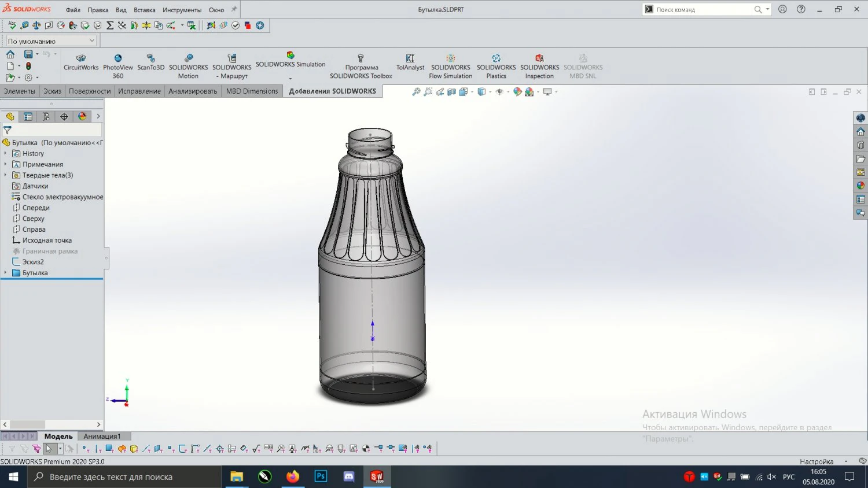Open the Options gear dropdown arrow

click(37, 77)
